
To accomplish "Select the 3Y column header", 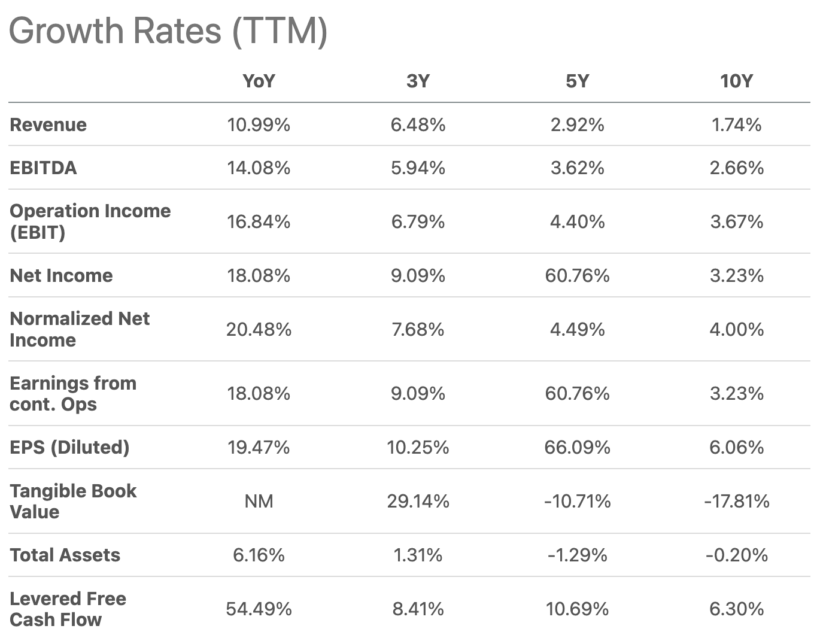I will click(418, 81).
